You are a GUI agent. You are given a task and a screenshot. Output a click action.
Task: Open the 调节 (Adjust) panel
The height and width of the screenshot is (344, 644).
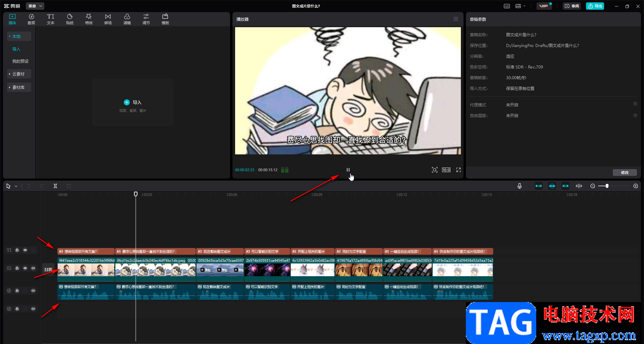click(x=146, y=19)
